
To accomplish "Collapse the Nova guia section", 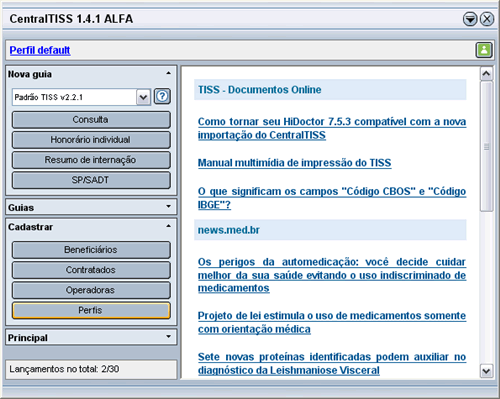I will coord(169,73).
